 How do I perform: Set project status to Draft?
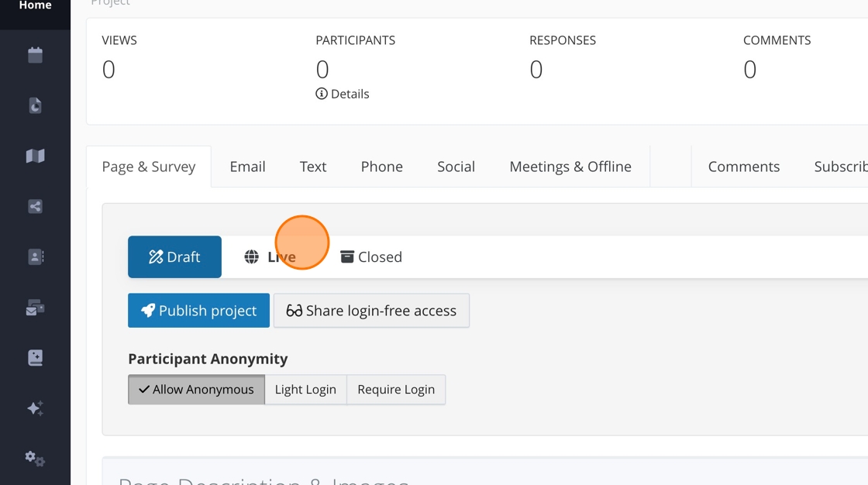[x=174, y=257]
